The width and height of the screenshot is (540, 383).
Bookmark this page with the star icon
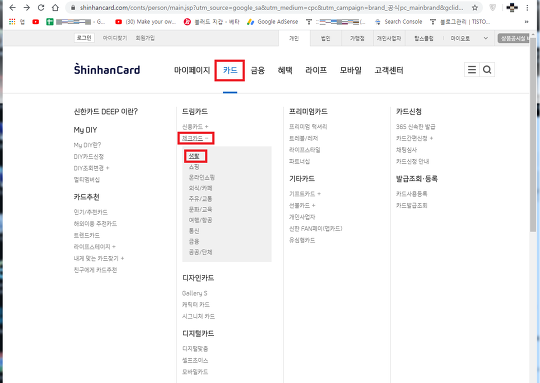[475, 8]
